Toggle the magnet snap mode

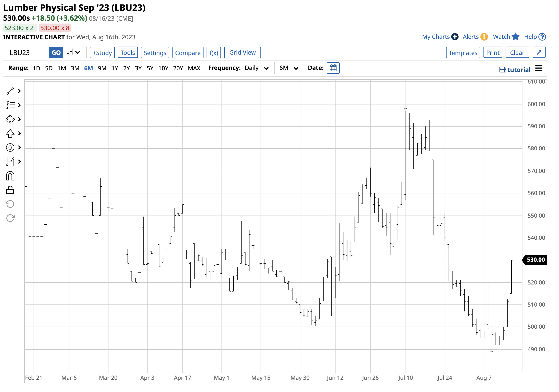pos(10,176)
